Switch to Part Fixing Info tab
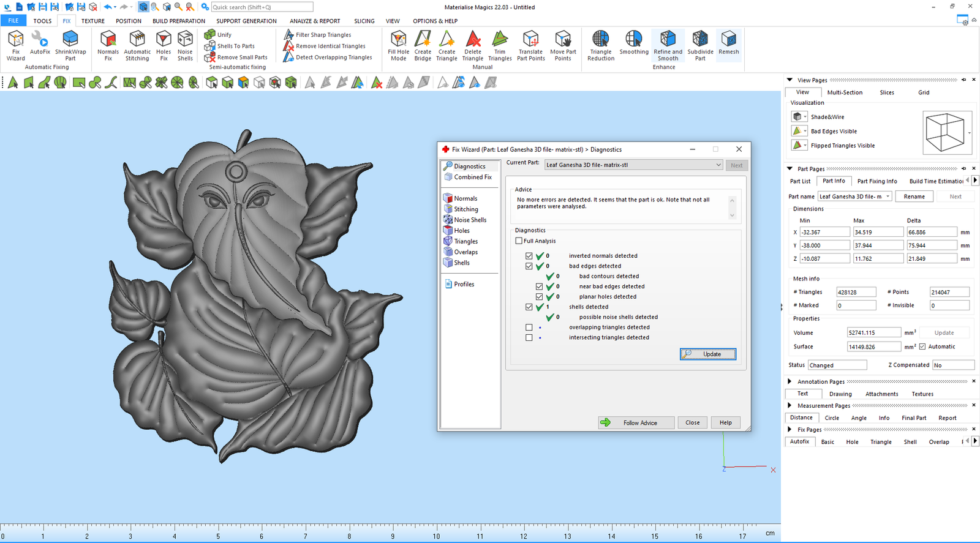Image resolution: width=980 pixels, height=543 pixels. point(877,181)
